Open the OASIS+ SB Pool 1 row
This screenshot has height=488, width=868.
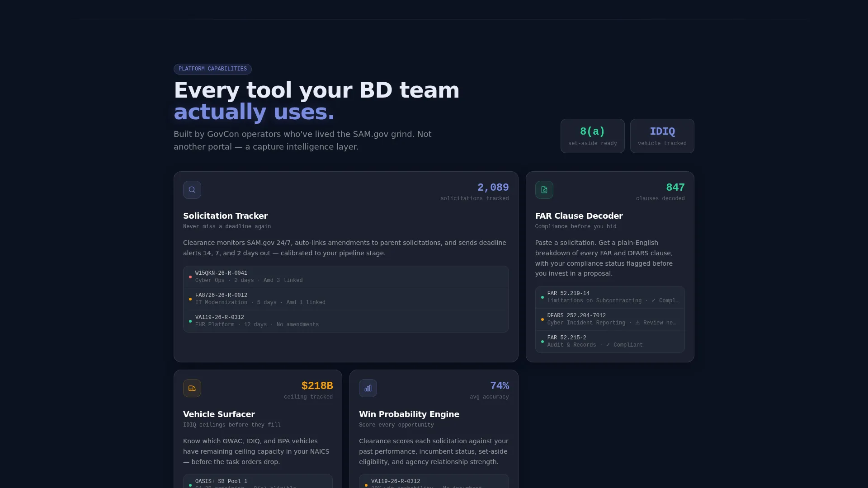(258, 482)
